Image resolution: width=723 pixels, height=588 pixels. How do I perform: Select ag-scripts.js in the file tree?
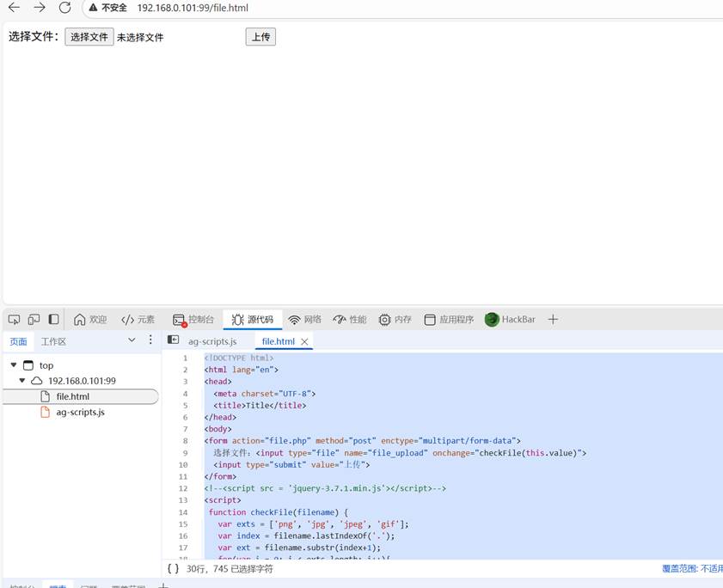pyautogui.click(x=81, y=412)
